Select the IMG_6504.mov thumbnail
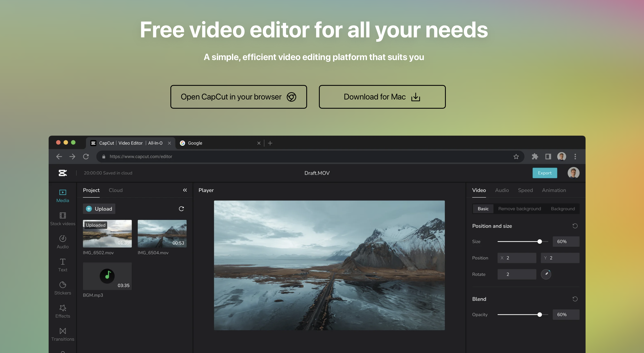The image size is (644, 353). click(x=162, y=234)
